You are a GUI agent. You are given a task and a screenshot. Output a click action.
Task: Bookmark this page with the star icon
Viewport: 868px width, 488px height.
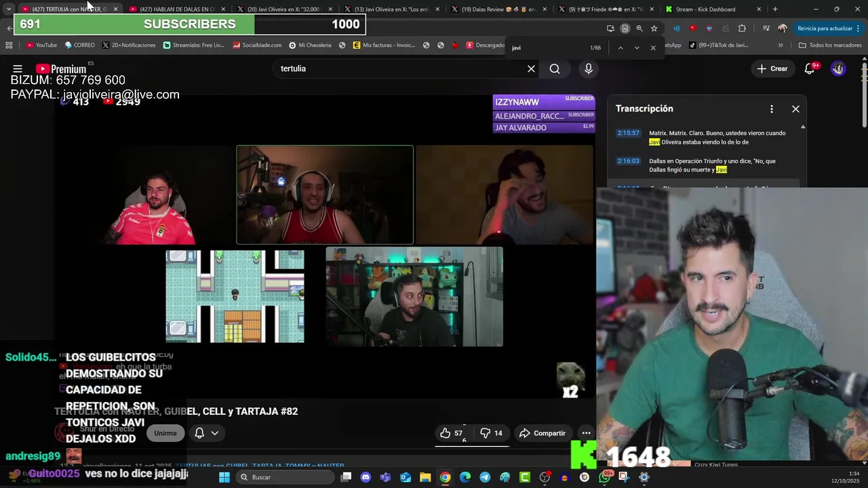(x=654, y=28)
